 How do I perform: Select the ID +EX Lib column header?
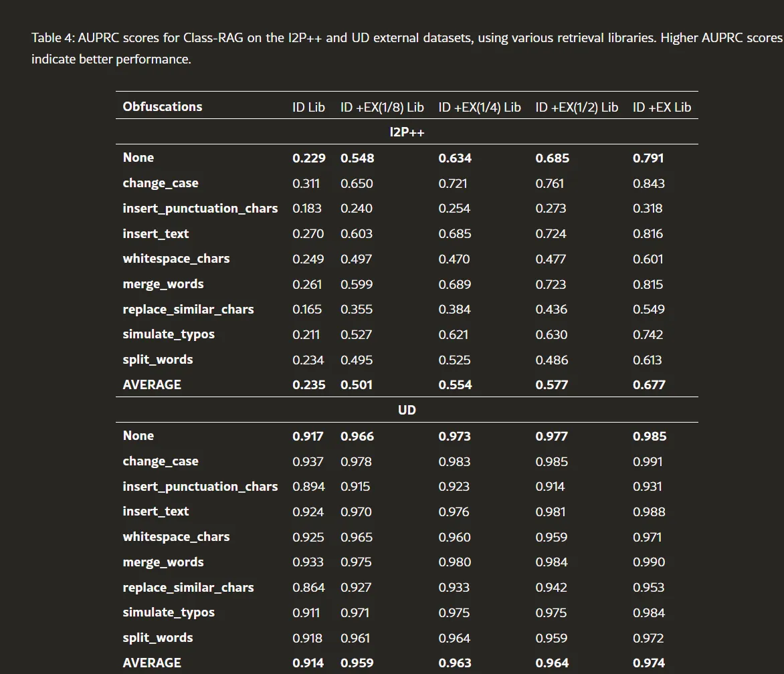(662, 108)
